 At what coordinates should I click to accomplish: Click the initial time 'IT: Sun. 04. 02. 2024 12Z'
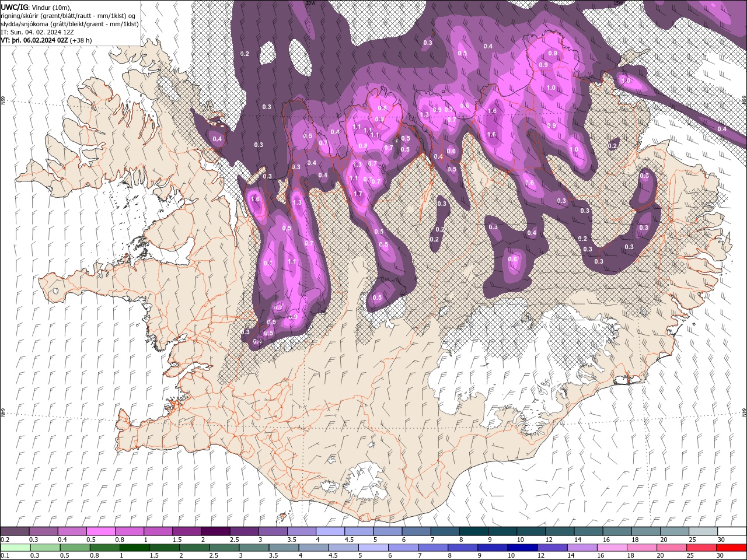point(37,32)
